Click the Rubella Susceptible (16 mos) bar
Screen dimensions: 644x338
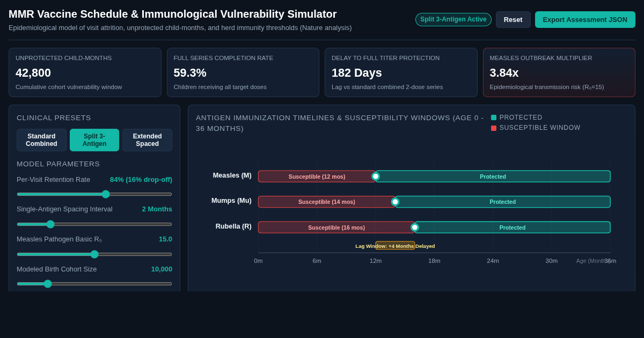point(336,227)
